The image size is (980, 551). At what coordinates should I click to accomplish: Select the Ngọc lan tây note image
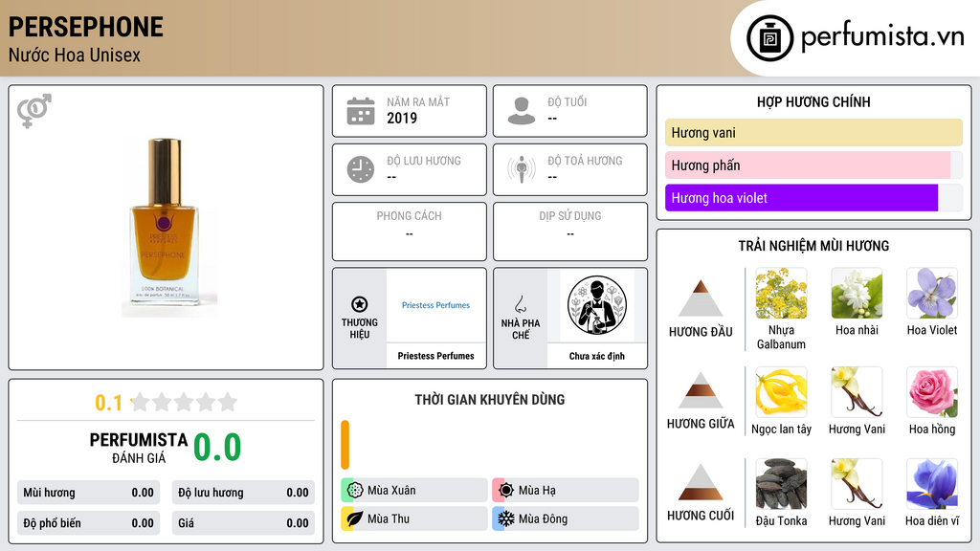coord(781,391)
